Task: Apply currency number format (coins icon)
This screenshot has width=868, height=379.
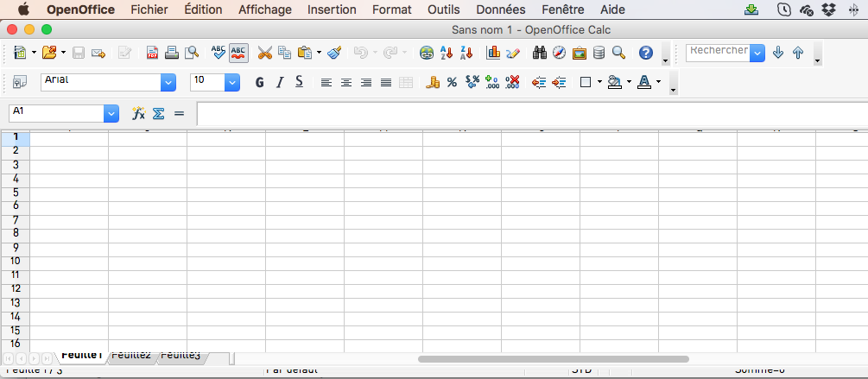Action: point(433,82)
